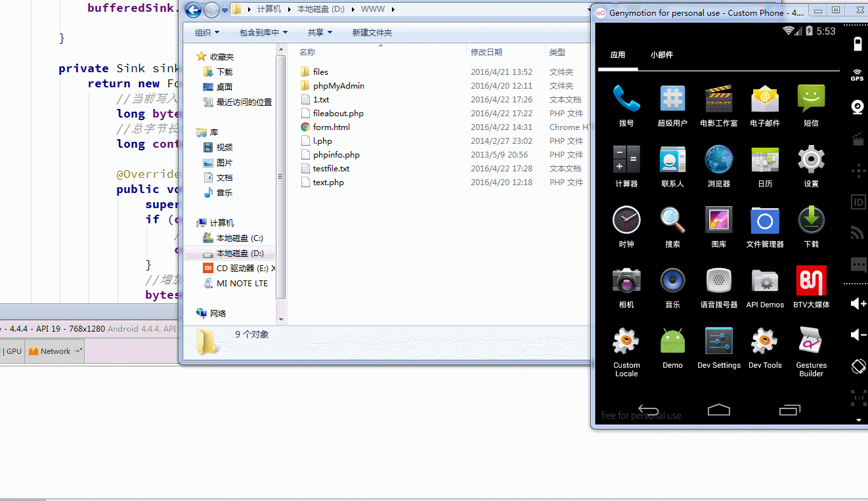Open the Gestures Builder app
Viewport: 868px width, 501px height.
(812, 341)
